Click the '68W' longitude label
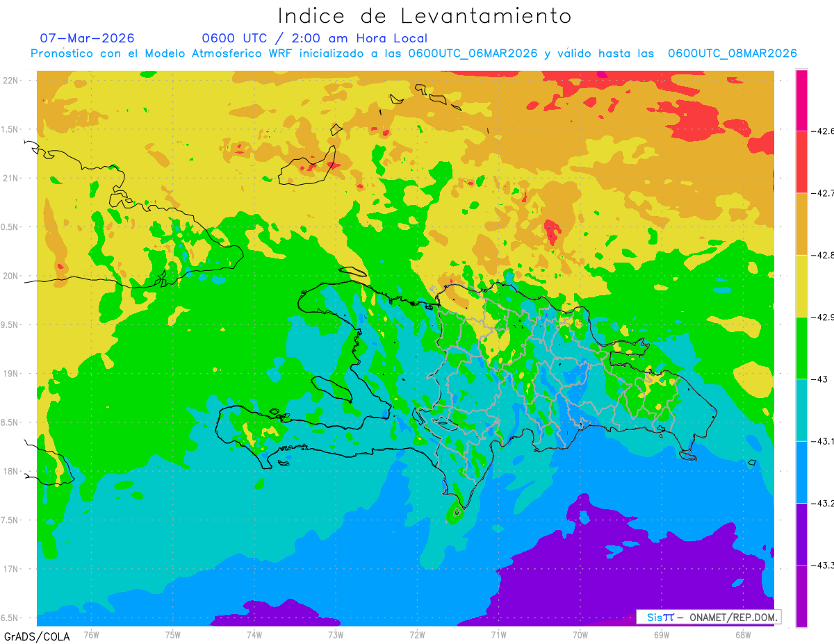The image size is (834, 644). (743, 634)
